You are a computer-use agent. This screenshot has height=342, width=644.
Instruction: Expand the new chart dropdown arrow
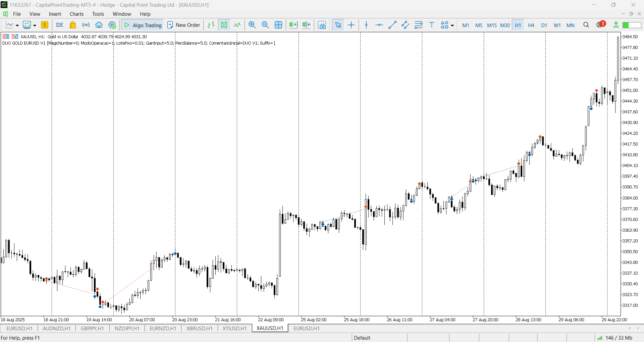(17, 25)
